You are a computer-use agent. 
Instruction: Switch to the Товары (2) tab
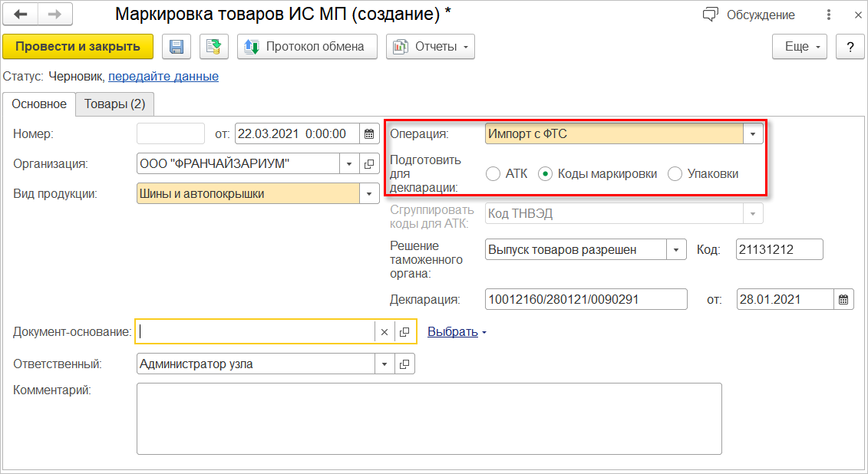click(x=115, y=104)
